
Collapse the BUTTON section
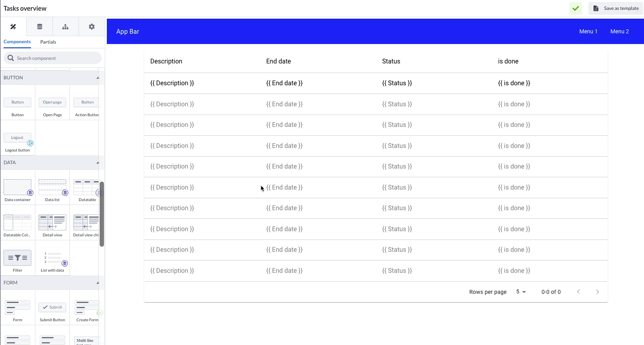pyautogui.click(x=98, y=78)
